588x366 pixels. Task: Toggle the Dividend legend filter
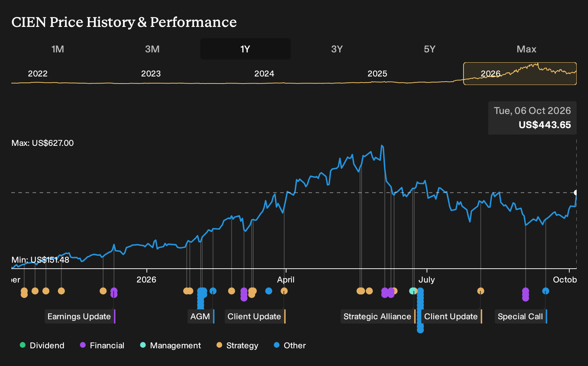[42, 345]
